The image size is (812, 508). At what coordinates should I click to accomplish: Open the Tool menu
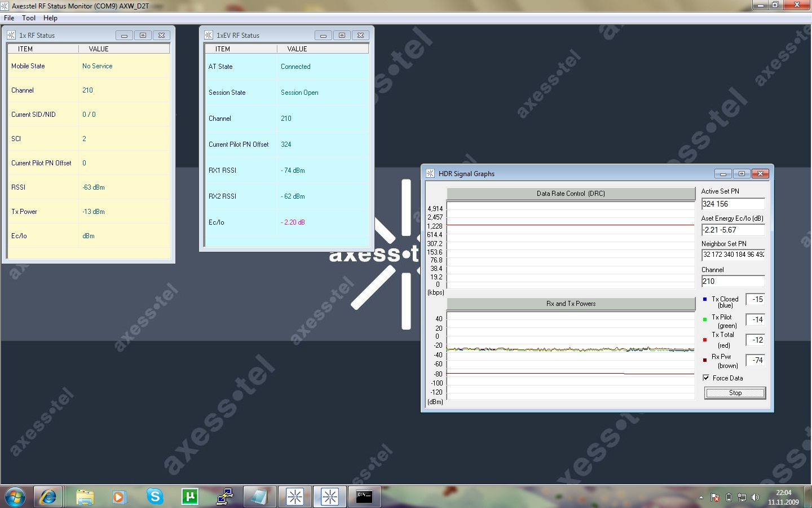tap(29, 18)
